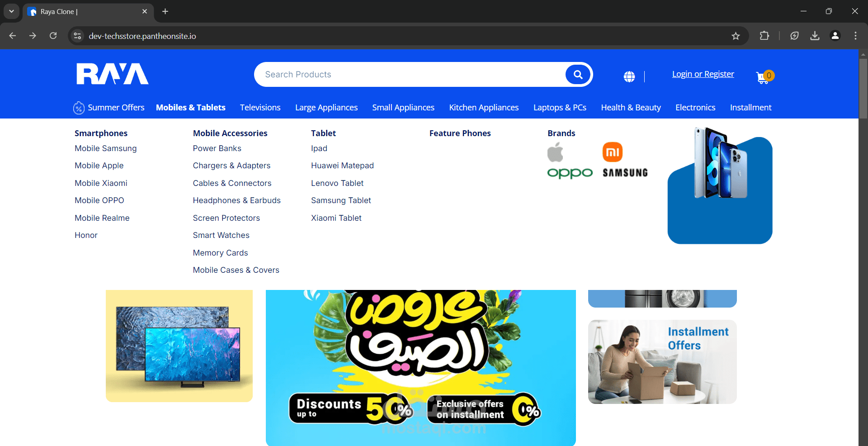Open the Chrome three-dot menu

(x=855, y=36)
